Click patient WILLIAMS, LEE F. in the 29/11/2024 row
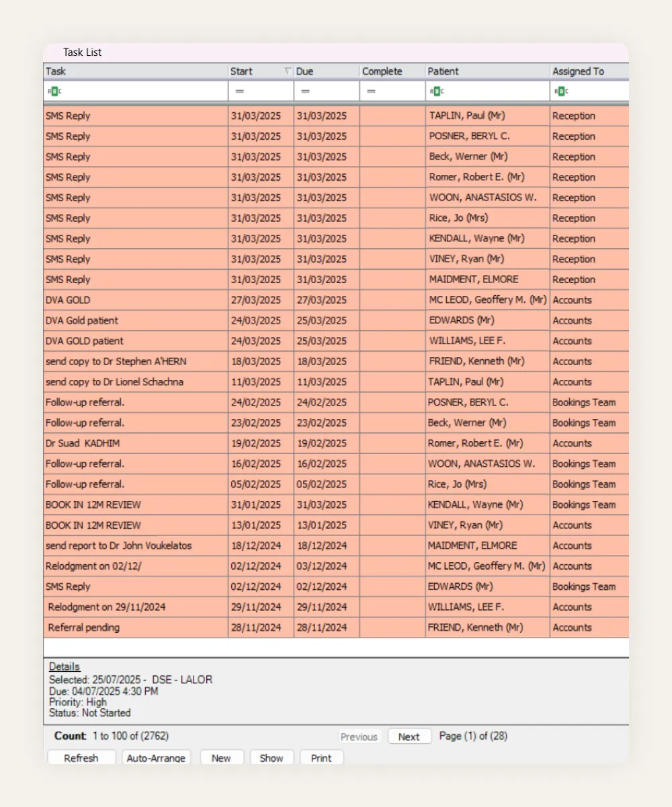The height and width of the screenshot is (807, 672). (488, 607)
